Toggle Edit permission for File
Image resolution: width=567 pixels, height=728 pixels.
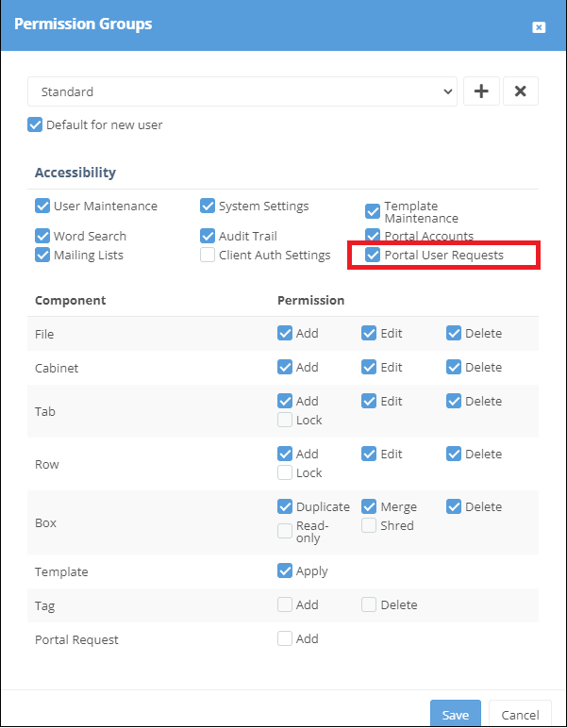click(x=369, y=333)
